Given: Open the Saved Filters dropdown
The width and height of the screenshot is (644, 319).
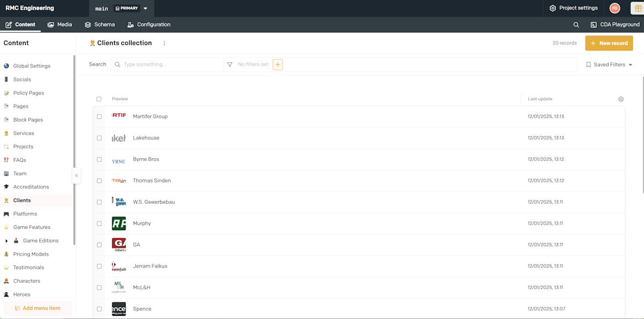Looking at the screenshot, I should tap(609, 64).
